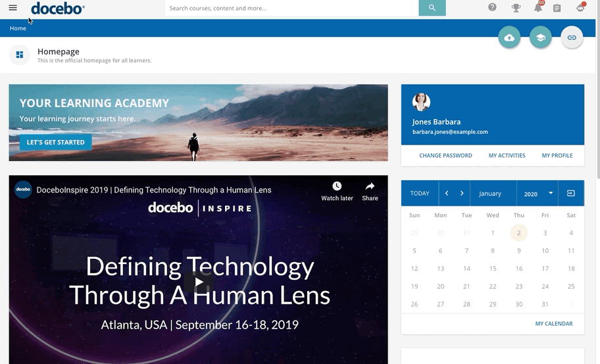This screenshot has width=600, height=364.
Task: Click the Watch later clock icon
Action: pos(337,186)
